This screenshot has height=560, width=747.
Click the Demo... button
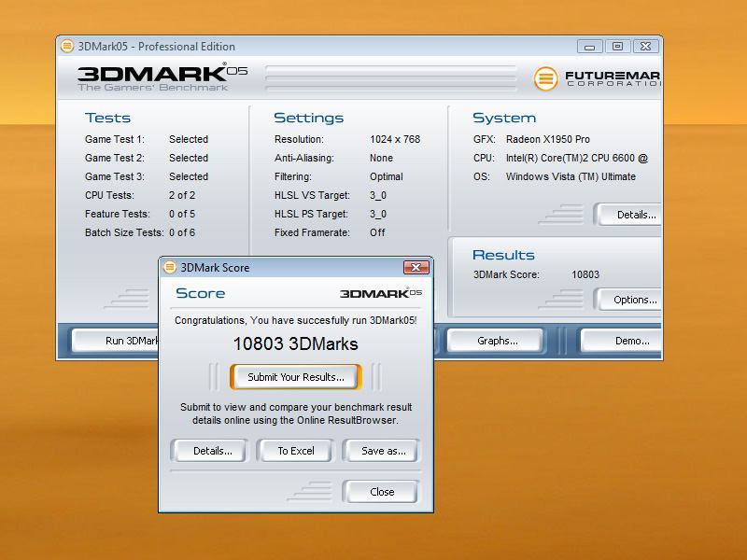pyautogui.click(x=622, y=341)
